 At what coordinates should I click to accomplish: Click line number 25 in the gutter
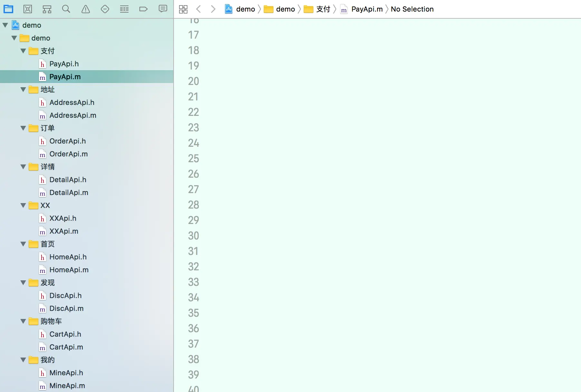click(x=194, y=158)
